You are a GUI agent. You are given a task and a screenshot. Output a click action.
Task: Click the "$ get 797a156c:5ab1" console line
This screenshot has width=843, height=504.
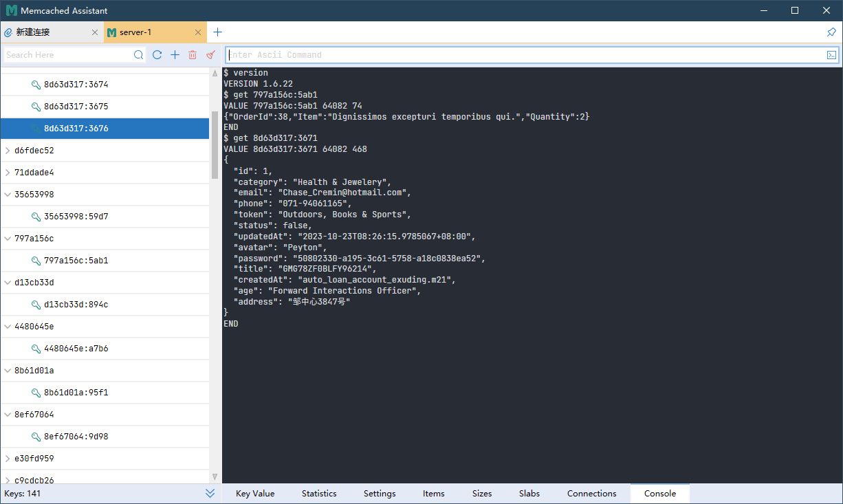click(x=270, y=95)
